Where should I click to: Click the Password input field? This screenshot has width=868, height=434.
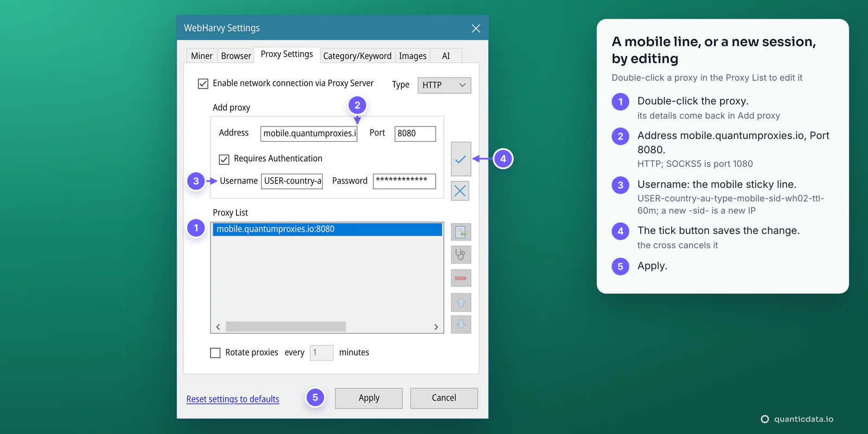pos(405,181)
